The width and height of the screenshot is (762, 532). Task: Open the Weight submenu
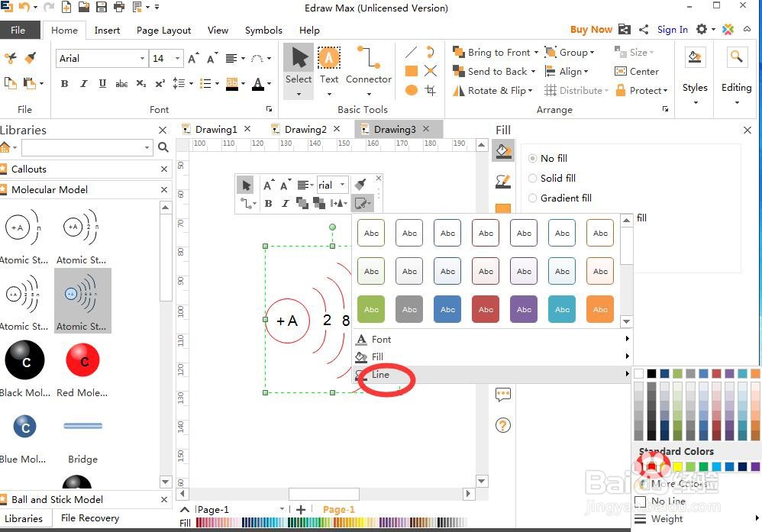click(x=697, y=518)
